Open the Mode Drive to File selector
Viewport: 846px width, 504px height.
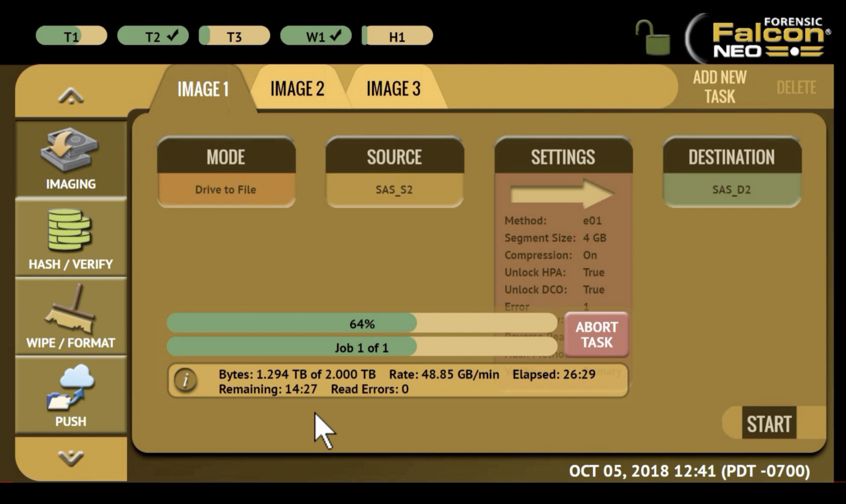point(226,189)
